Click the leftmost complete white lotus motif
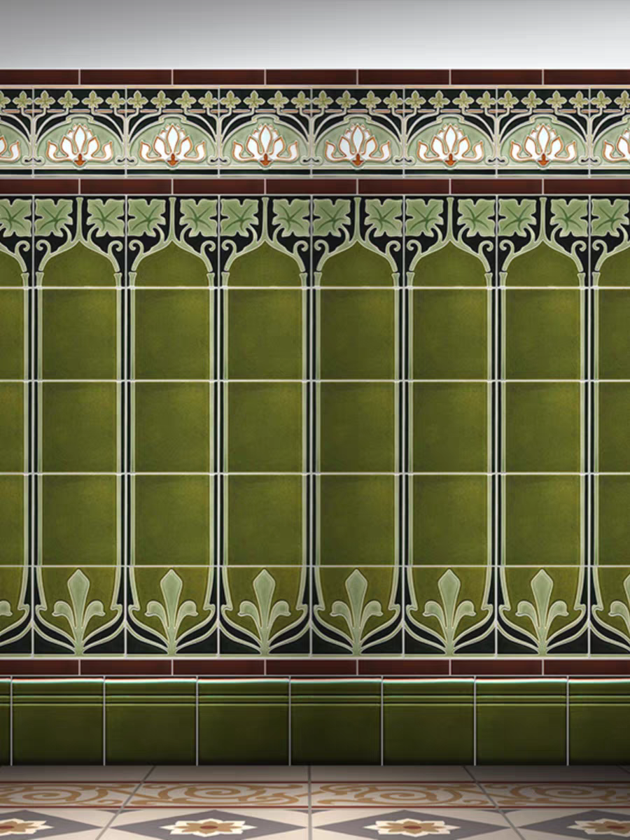 79,145
